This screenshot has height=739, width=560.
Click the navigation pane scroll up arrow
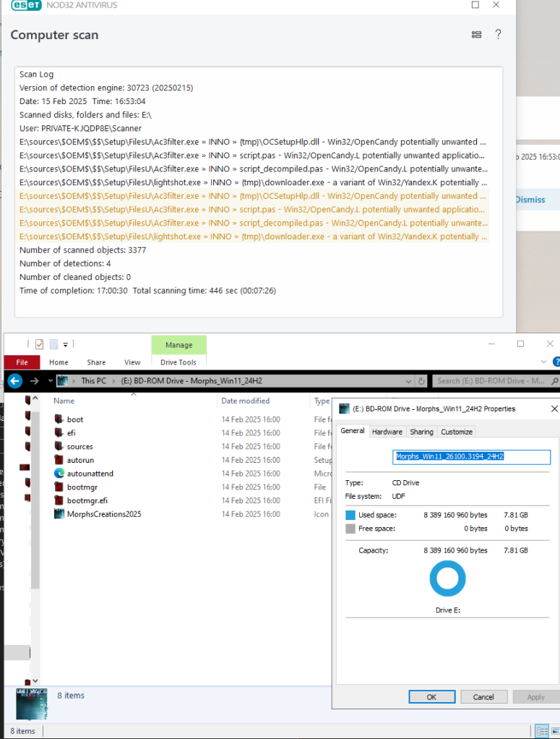pyautogui.click(x=35, y=398)
